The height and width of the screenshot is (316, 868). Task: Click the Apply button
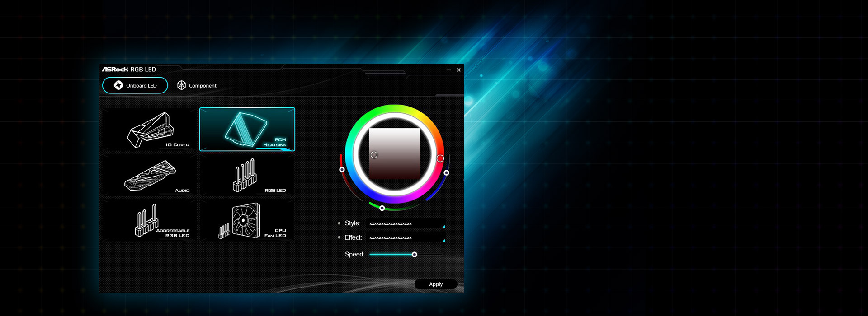click(x=436, y=284)
